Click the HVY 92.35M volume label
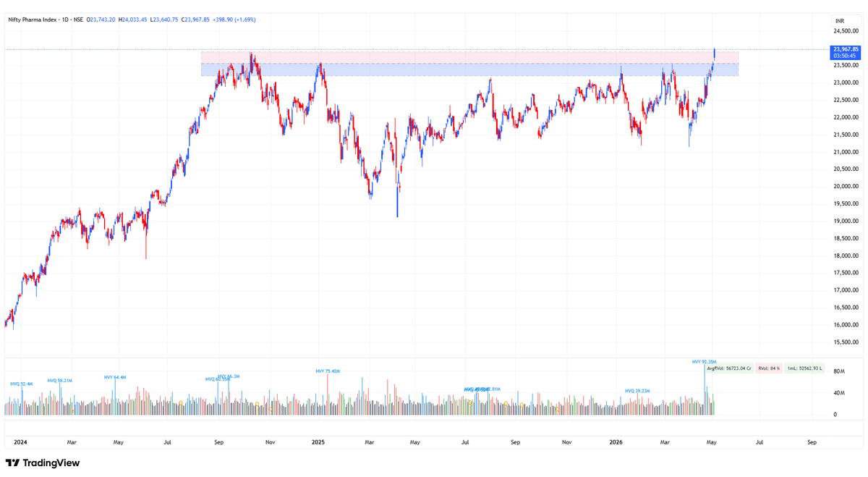The image size is (868, 477). [x=705, y=361]
